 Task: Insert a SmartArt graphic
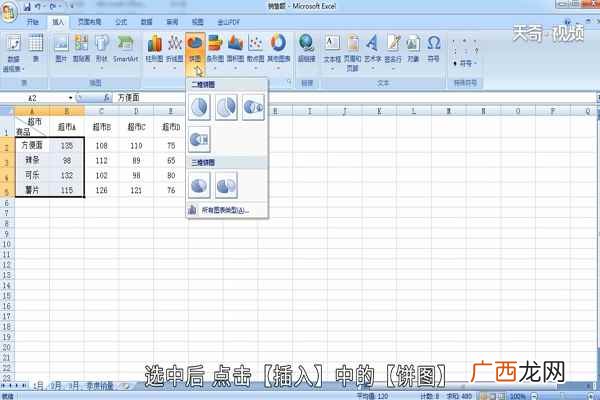point(125,49)
